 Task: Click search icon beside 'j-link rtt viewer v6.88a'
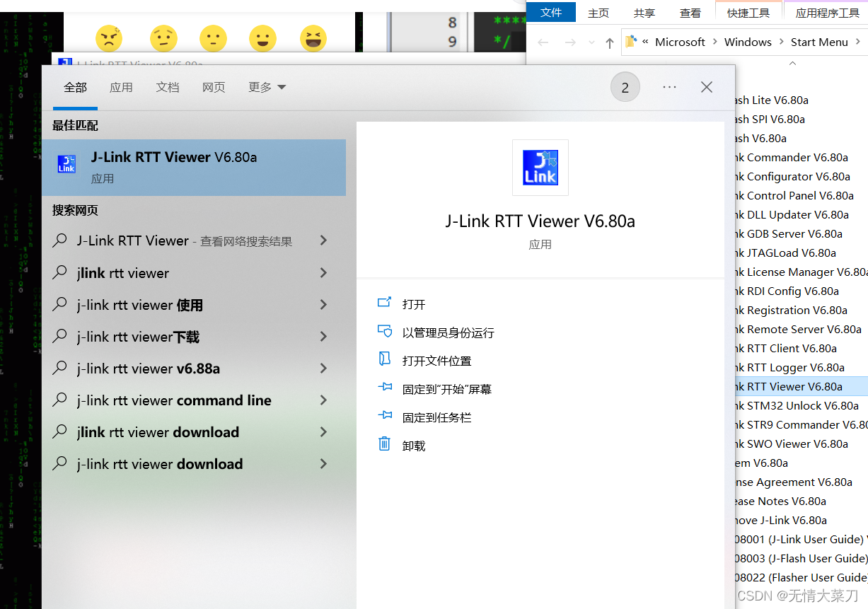click(60, 368)
